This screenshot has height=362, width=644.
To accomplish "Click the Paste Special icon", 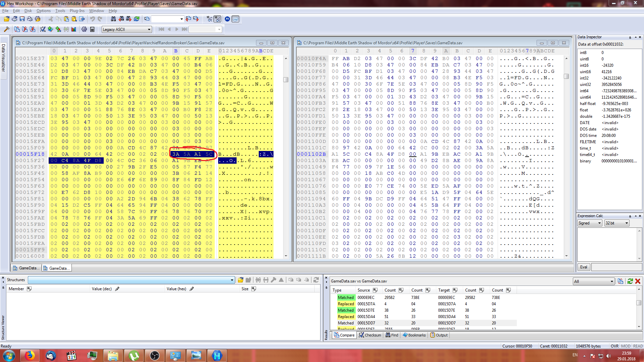I will [x=74, y=19].
